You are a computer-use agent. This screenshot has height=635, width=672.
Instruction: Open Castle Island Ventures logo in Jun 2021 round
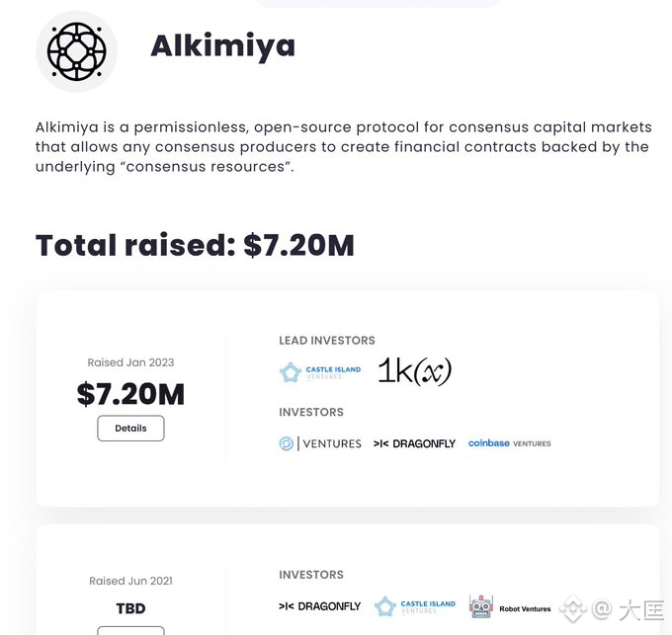415,606
